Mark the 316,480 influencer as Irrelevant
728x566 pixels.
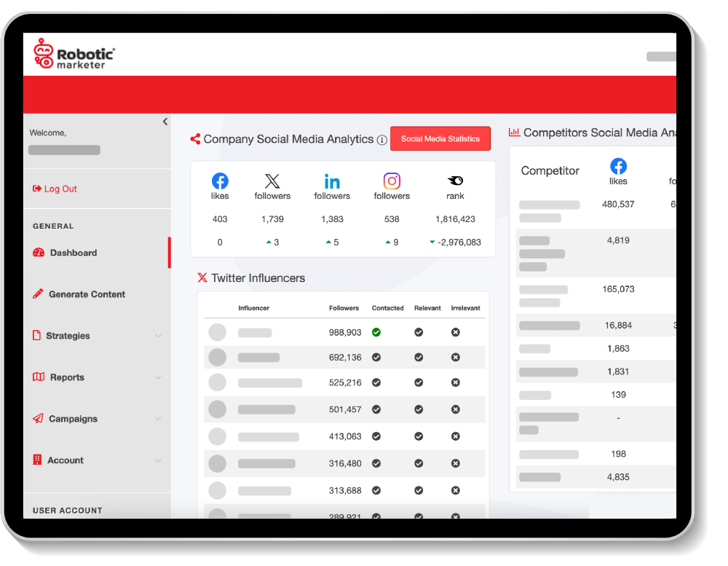pos(456,463)
